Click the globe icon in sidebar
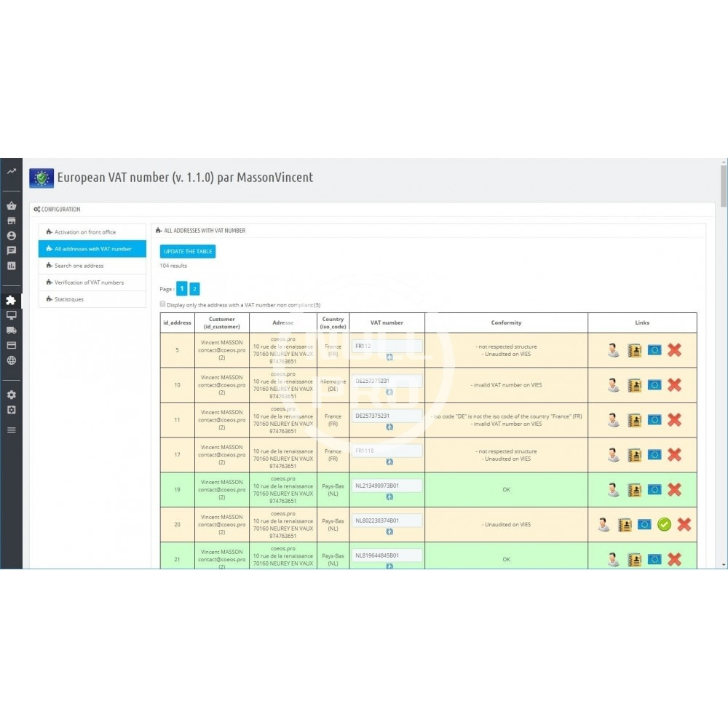Image resolution: width=728 pixels, height=728 pixels. pos(11,360)
